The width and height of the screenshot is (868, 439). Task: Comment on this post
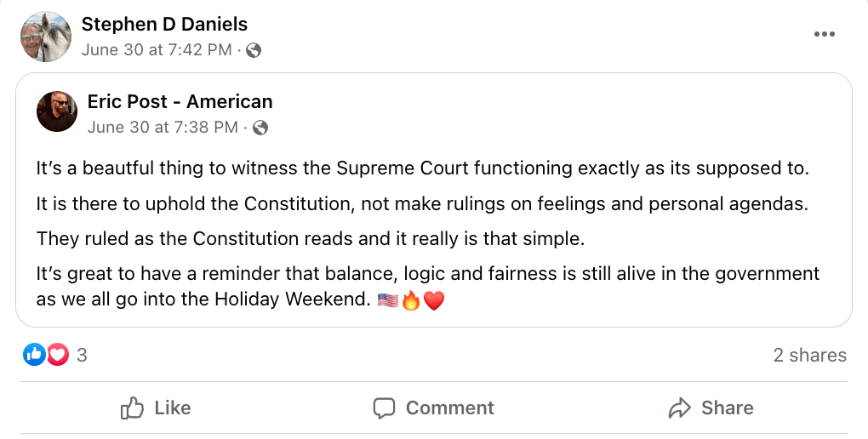(433, 408)
